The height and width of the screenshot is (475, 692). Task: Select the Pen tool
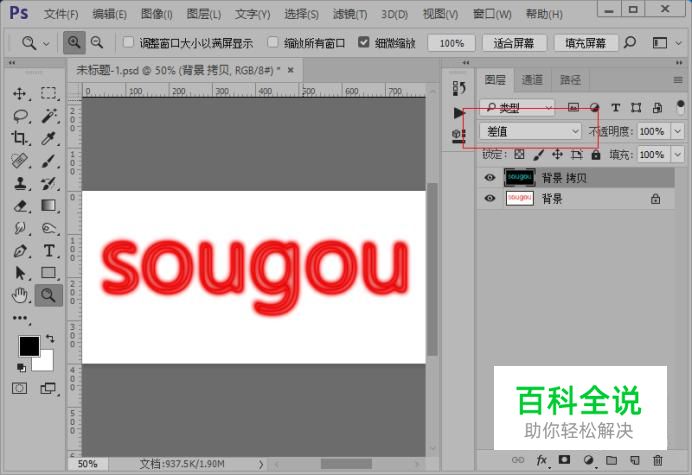[x=19, y=251]
